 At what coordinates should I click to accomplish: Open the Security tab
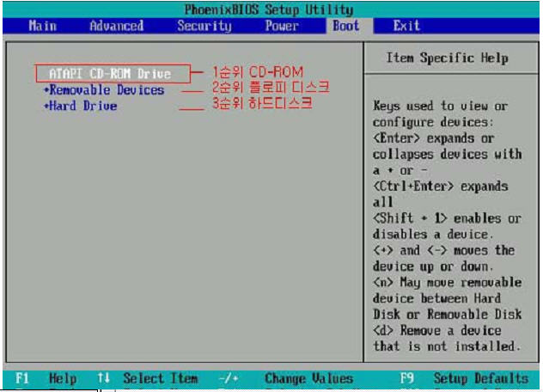(204, 26)
